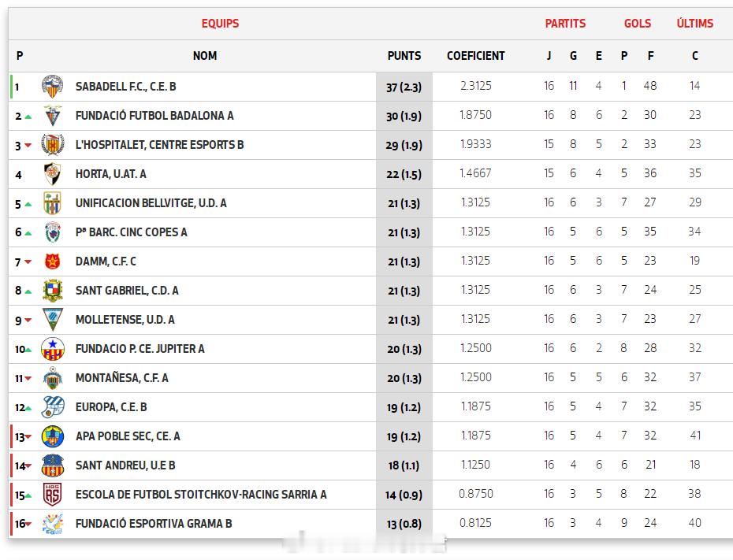The height and width of the screenshot is (560, 733).
Task: Click the Damm C.F. red star crest
Action: [x=52, y=261]
